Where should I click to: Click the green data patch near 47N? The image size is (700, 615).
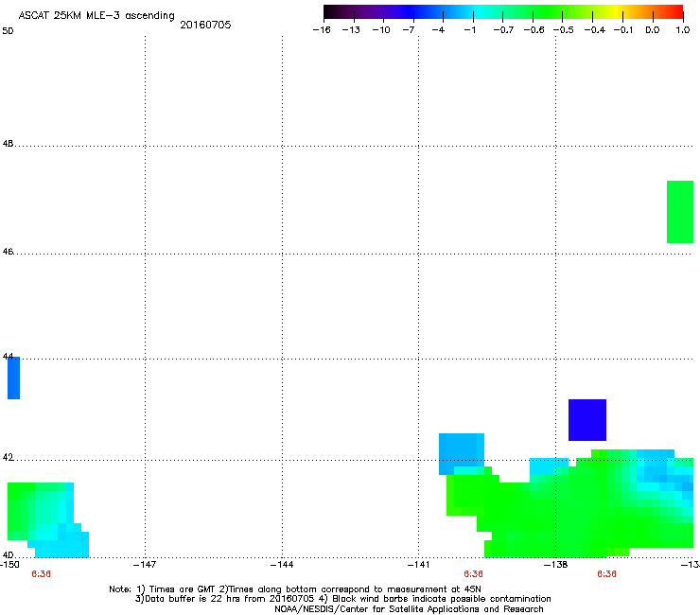(x=680, y=212)
